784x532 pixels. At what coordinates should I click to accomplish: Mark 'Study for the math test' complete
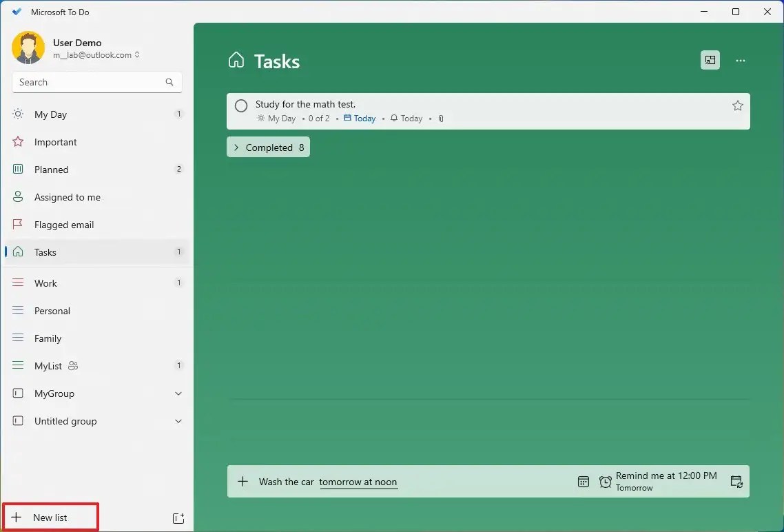tap(240, 105)
